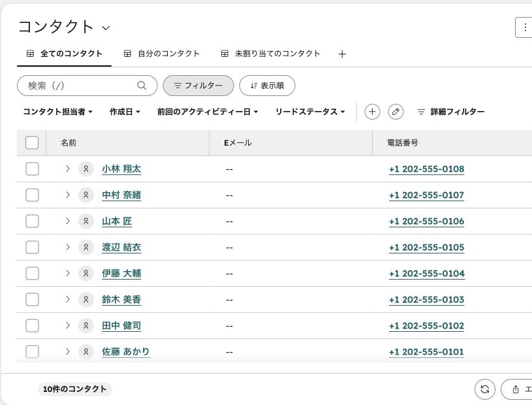This screenshot has width=532, height=405.
Task: Switch to 自分のコンタクト tab
Action: click(x=161, y=54)
